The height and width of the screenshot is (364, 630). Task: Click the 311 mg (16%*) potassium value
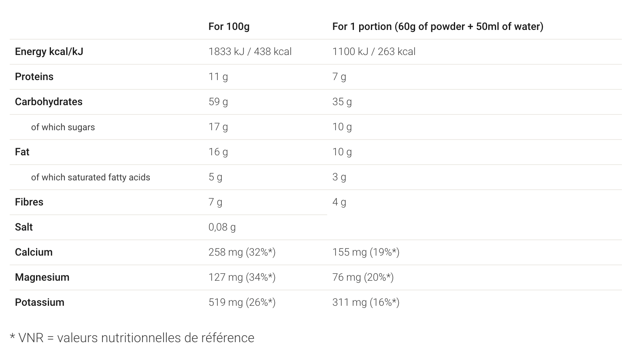click(366, 303)
